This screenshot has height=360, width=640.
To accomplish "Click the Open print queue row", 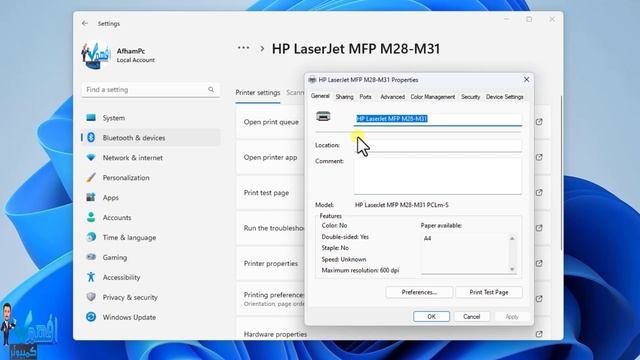I will 271,122.
